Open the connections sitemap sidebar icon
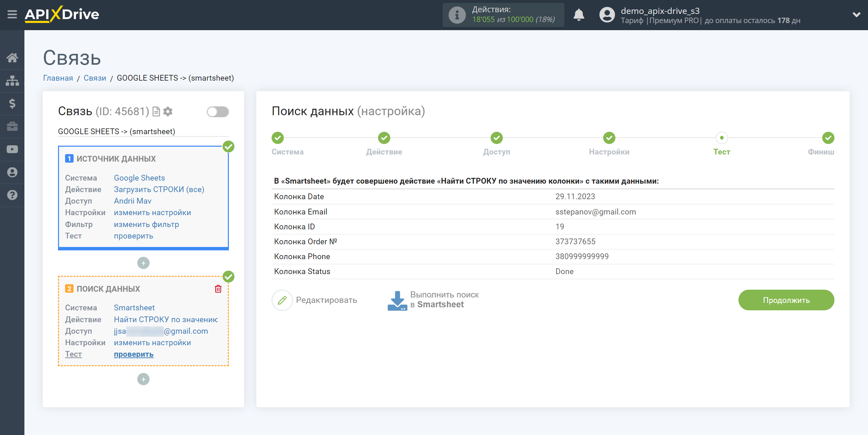 (x=12, y=81)
